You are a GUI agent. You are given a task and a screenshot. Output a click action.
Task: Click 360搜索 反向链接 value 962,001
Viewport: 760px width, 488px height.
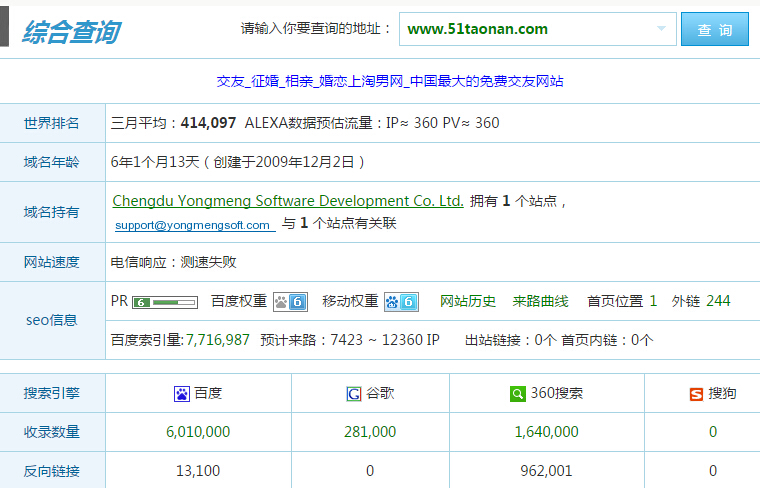click(546, 471)
